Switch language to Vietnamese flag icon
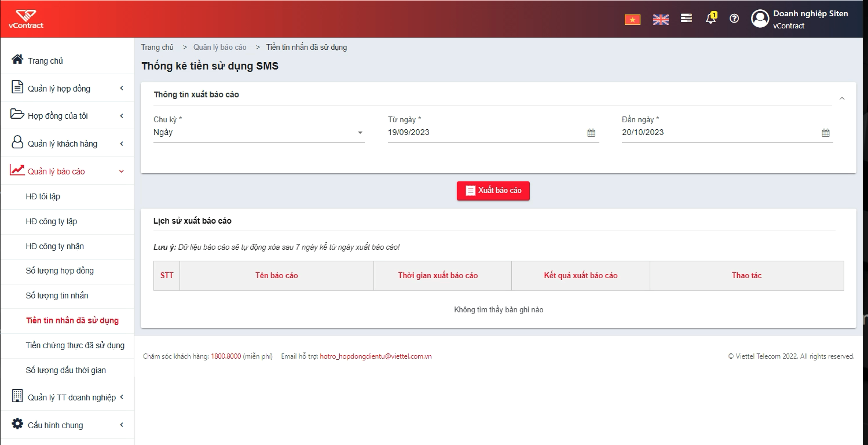The image size is (868, 445). pos(632,19)
